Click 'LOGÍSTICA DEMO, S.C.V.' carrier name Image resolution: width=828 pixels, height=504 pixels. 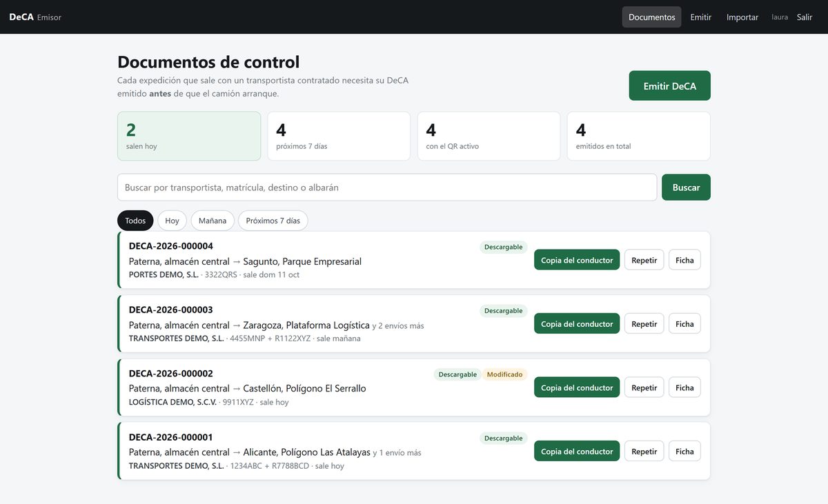tap(172, 402)
